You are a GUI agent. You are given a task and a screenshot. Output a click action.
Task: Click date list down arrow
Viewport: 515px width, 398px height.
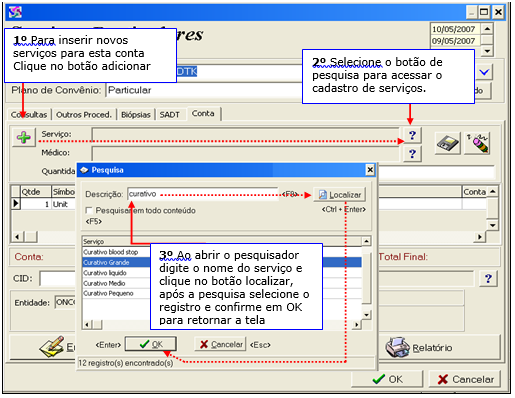click(x=487, y=51)
